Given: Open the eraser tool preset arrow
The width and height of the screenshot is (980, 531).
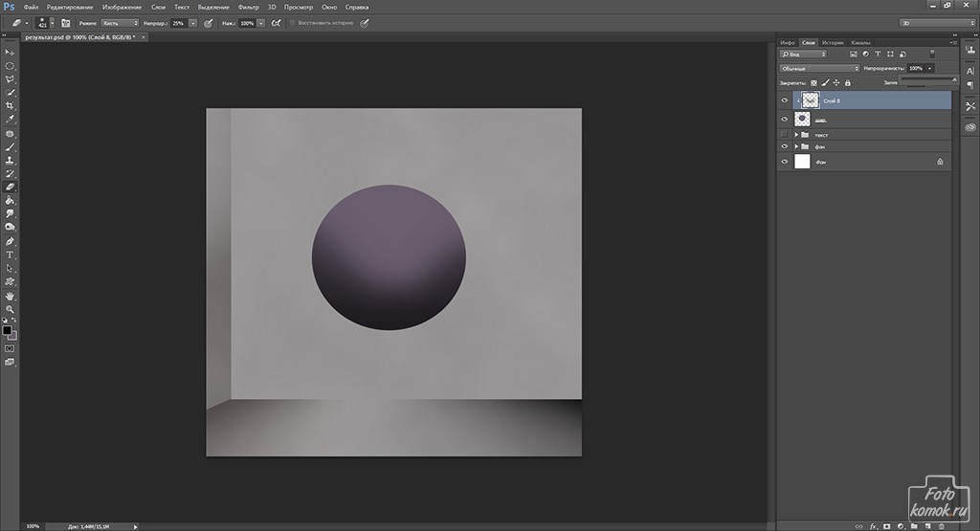Looking at the screenshot, I should (27, 23).
